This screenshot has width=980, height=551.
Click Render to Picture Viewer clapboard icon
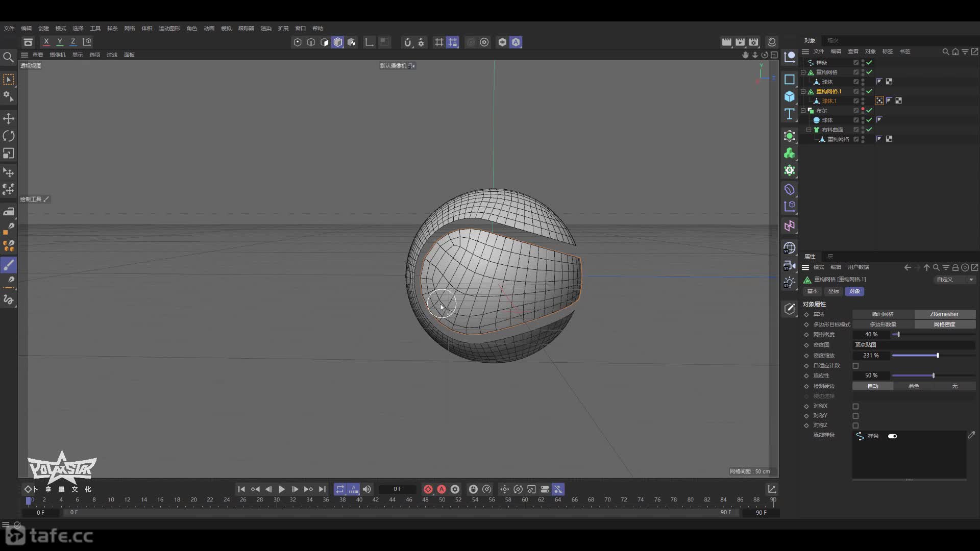(x=740, y=42)
